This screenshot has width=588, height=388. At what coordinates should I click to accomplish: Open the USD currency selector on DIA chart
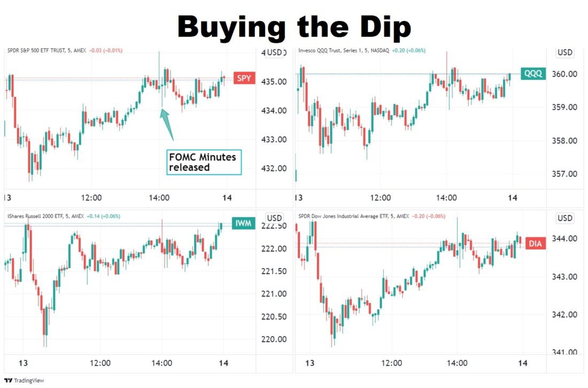tap(565, 218)
